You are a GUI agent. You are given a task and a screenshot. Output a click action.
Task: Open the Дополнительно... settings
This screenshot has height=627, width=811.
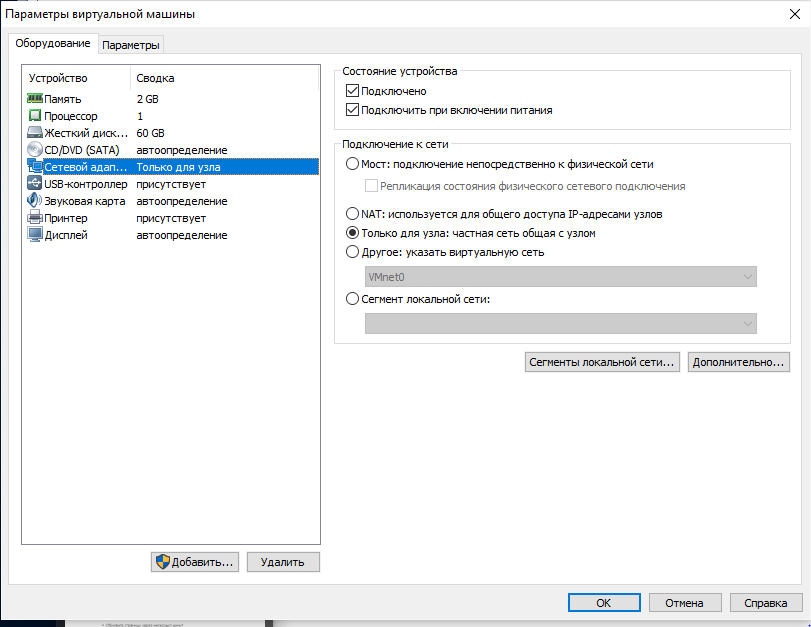point(739,362)
